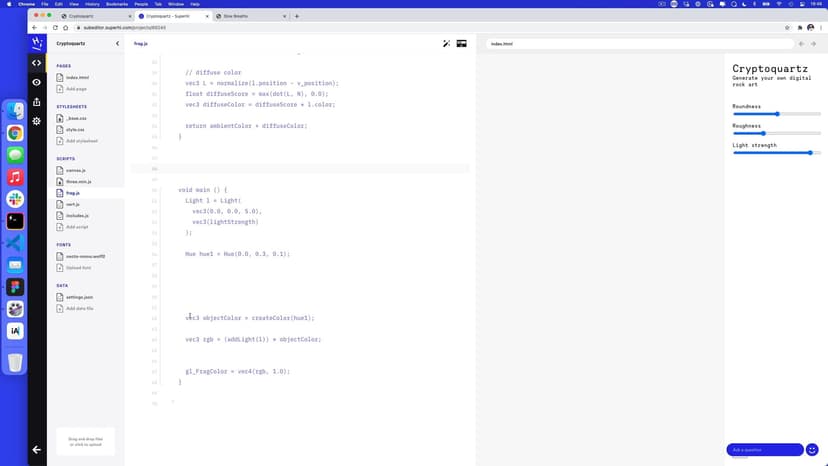Viewport: 828px width, 466px height.
Task: Toggle the preview layout icon
Action: pos(462,44)
